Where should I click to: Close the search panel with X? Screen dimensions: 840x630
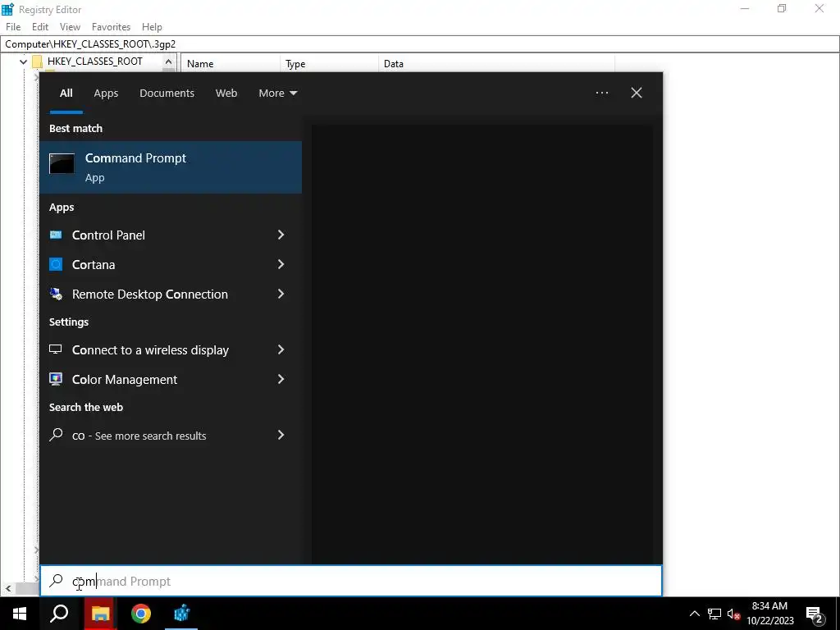(x=637, y=93)
